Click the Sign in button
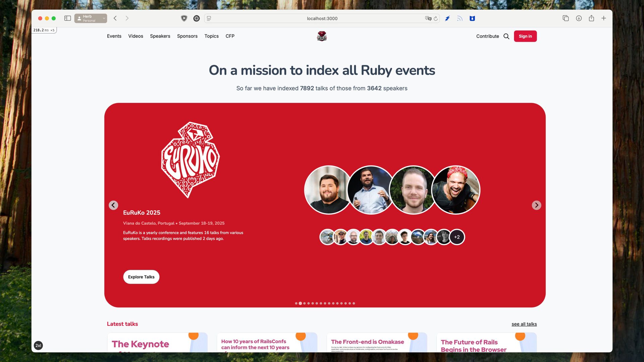Viewport: 644px width, 362px height. tap(525, 36)
